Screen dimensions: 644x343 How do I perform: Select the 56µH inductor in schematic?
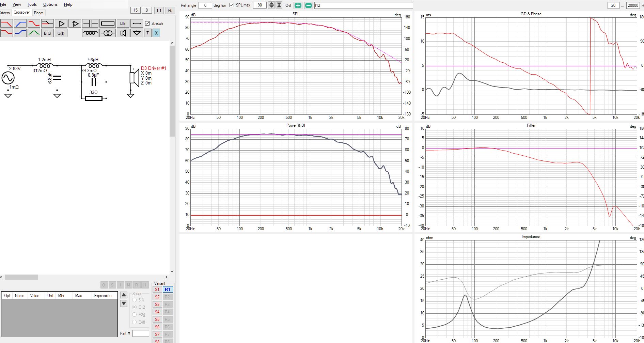point(93,66)
